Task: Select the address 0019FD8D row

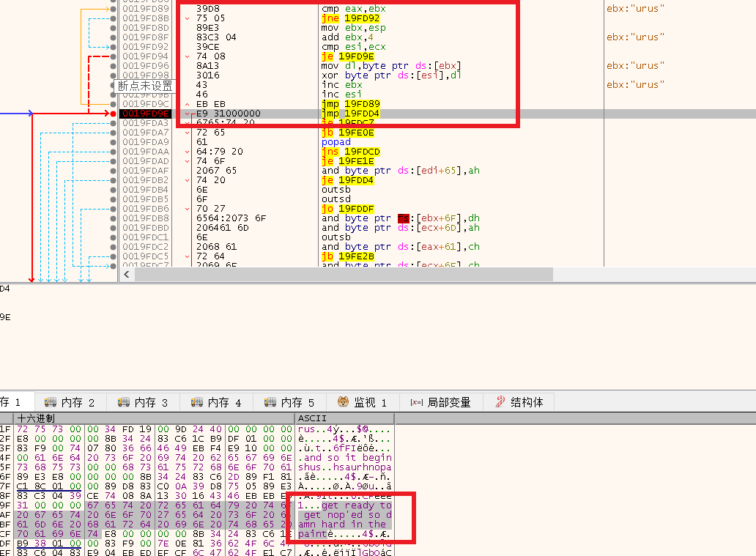Action: 146,28
